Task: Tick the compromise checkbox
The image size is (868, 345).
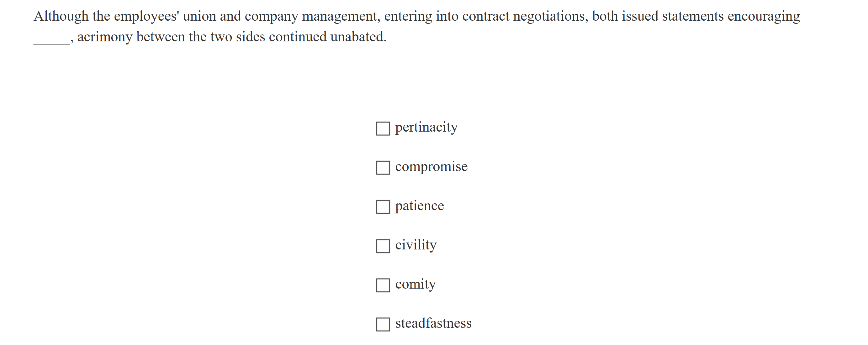Action: (x=383, y=168)
